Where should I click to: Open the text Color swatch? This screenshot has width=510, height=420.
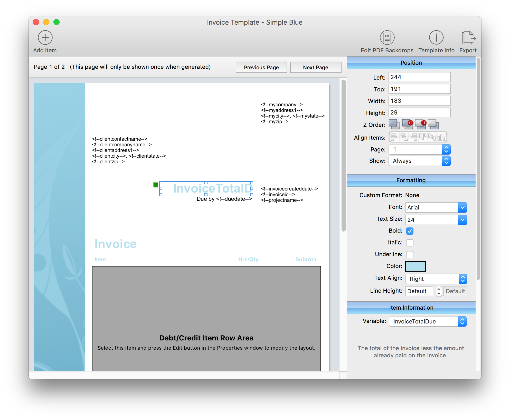(x=415, y=266)
